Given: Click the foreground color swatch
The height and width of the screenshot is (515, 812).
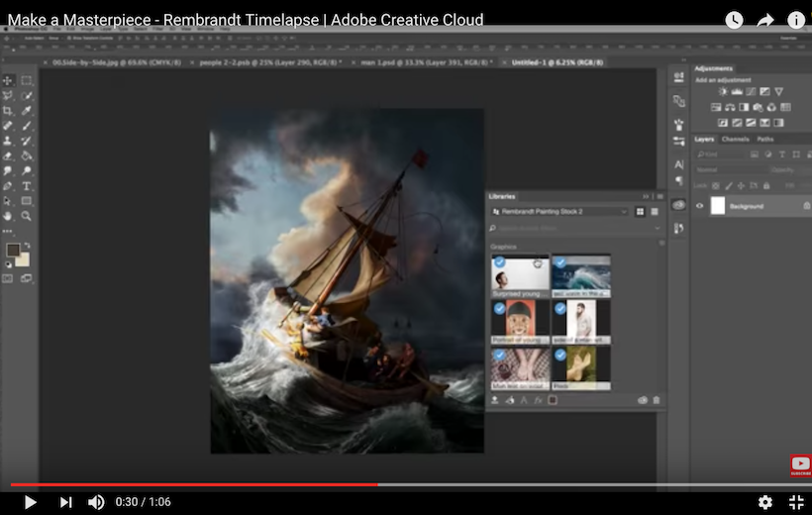Looking at the screenshot, I should [x=13, y=251].
